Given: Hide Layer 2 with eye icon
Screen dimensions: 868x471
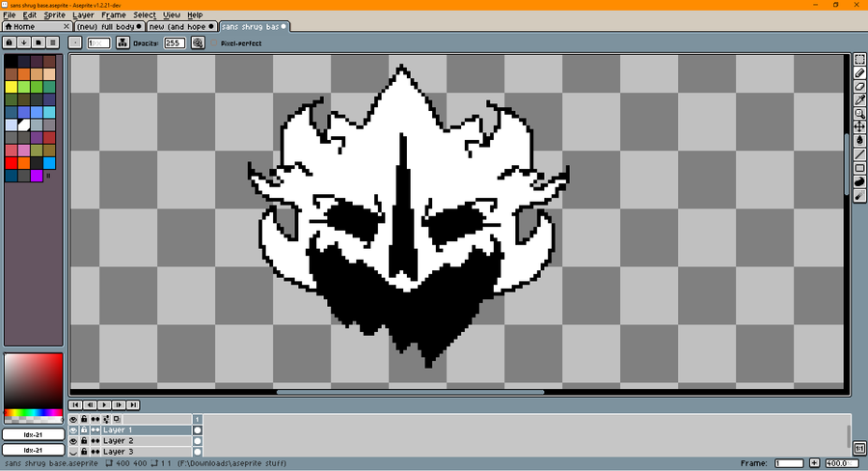Looking at the screenshot, I should click(73, 441).
